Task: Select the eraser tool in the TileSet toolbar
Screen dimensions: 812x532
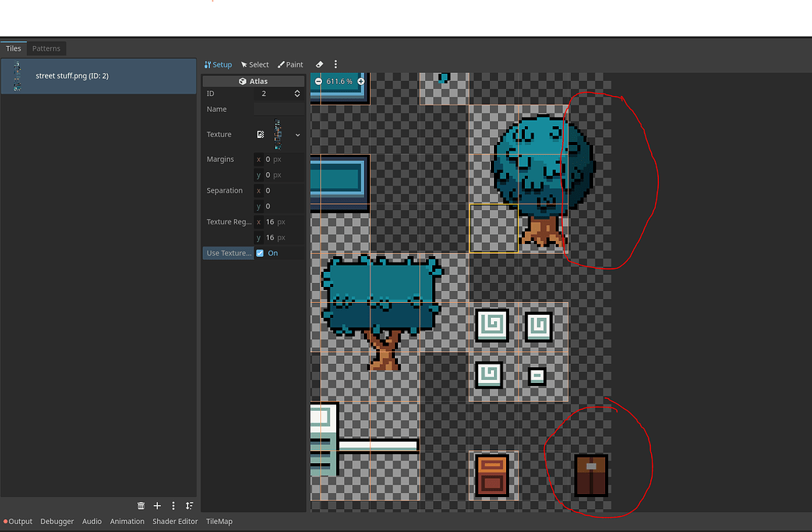Action: 320,64
